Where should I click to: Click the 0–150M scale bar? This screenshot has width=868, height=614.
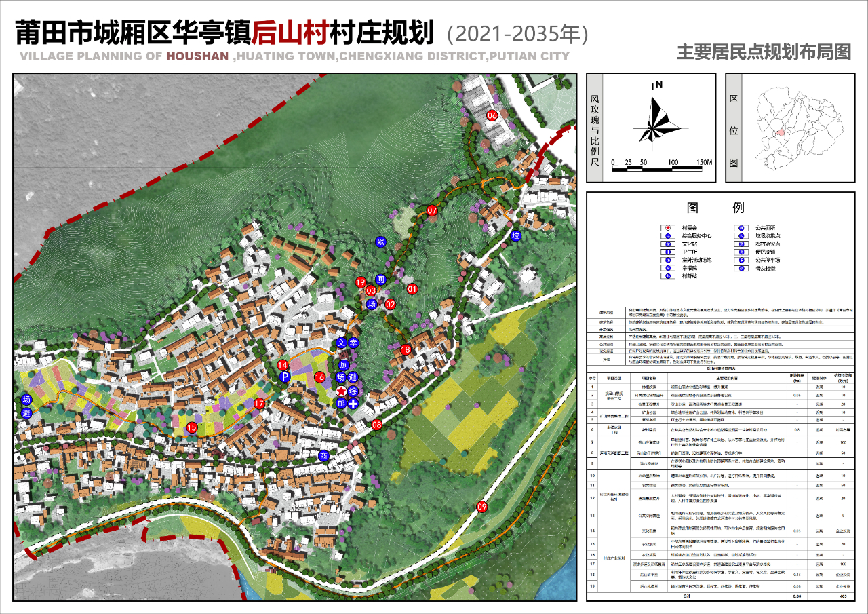coord(662,164)
